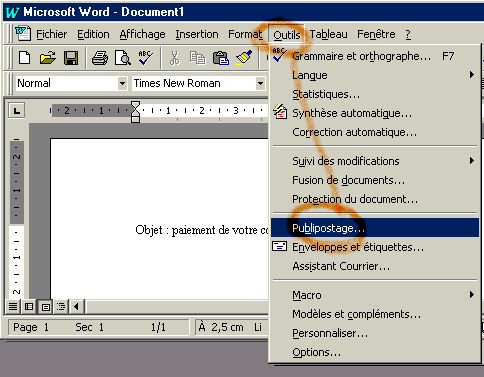Choose Fusion de documents… menu entry

pyautogui.click(x=374, y=180)
